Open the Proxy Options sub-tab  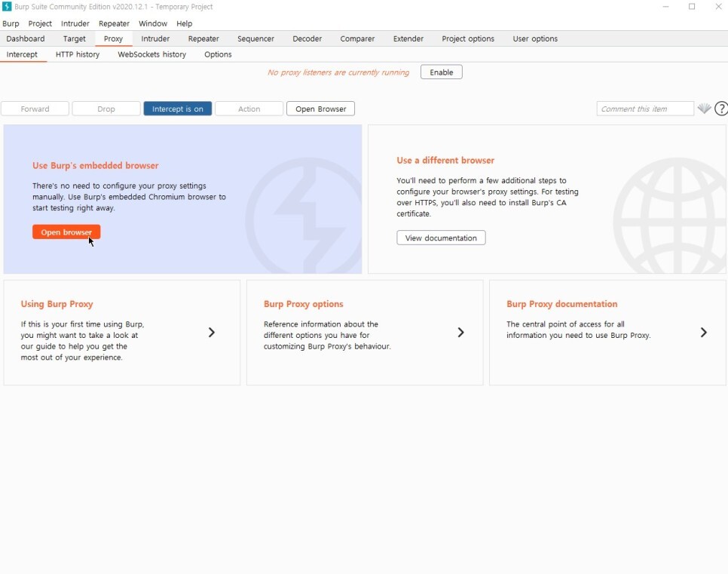coord(218,54)
